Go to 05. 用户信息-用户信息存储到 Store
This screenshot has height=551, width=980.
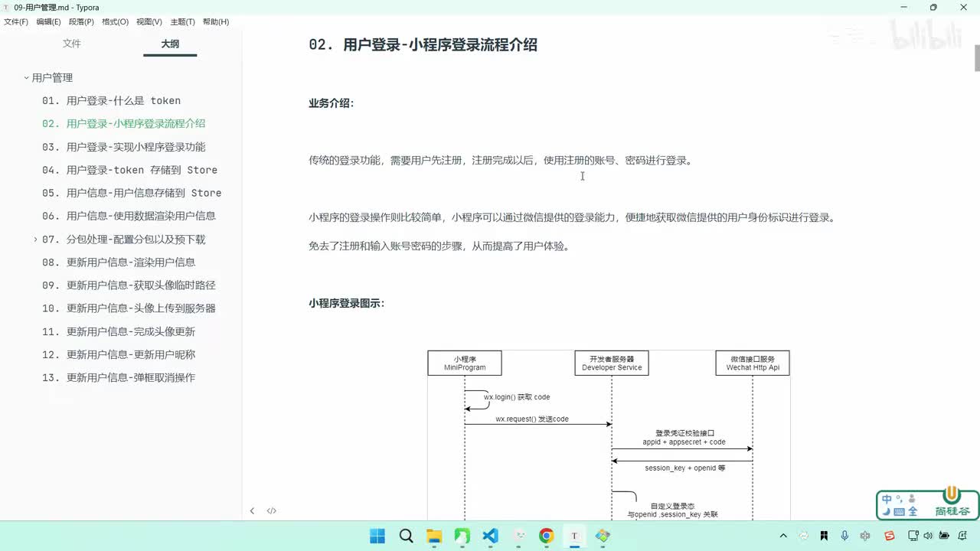click(x=132, y=193)
